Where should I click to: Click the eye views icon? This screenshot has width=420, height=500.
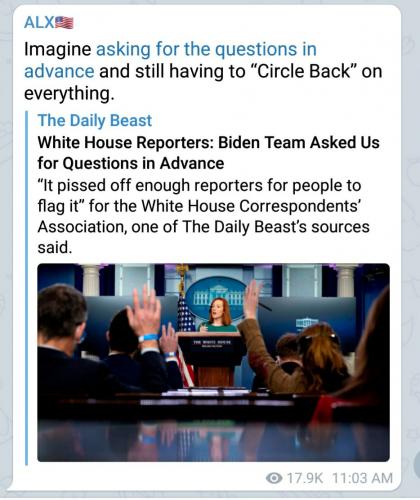click(274, 478)
